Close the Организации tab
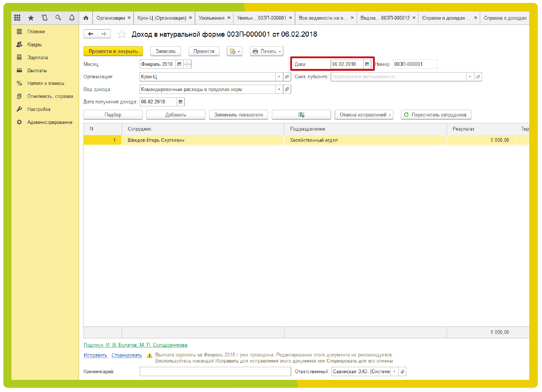Screen dimensions: 542x392 coord(129,18)
